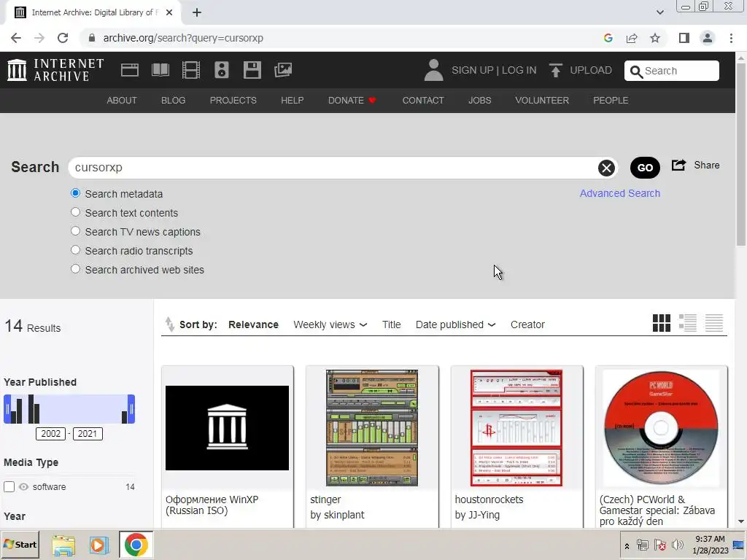The height and width of the screenshot is (560, 747).
Task: Show hidden system tray icons
Action: [627, 546]
